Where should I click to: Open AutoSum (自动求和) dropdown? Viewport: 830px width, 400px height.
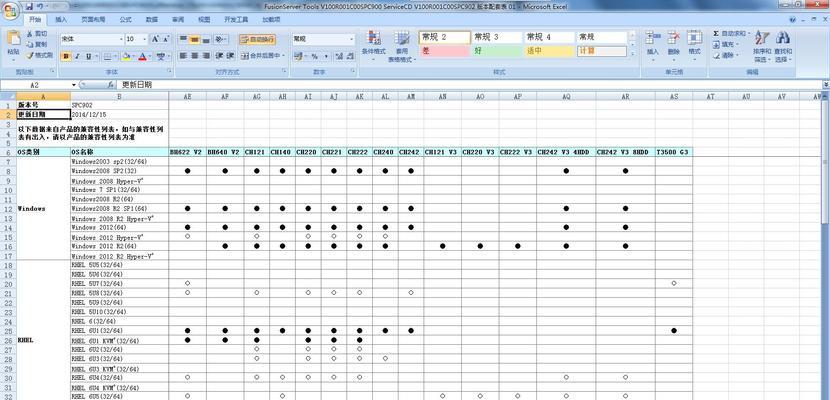pyautogui.click(x=748, y=33)
